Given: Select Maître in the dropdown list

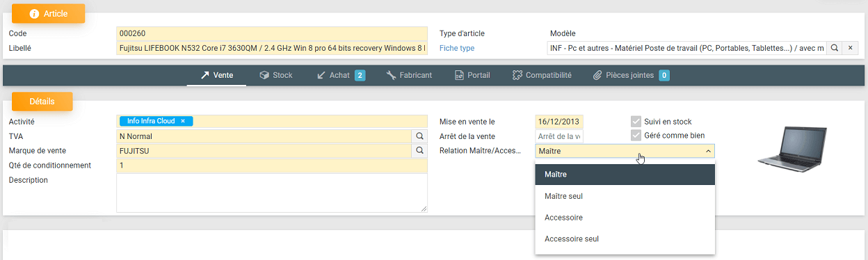Looking at the screenshot, I should [x=625, y=174].
